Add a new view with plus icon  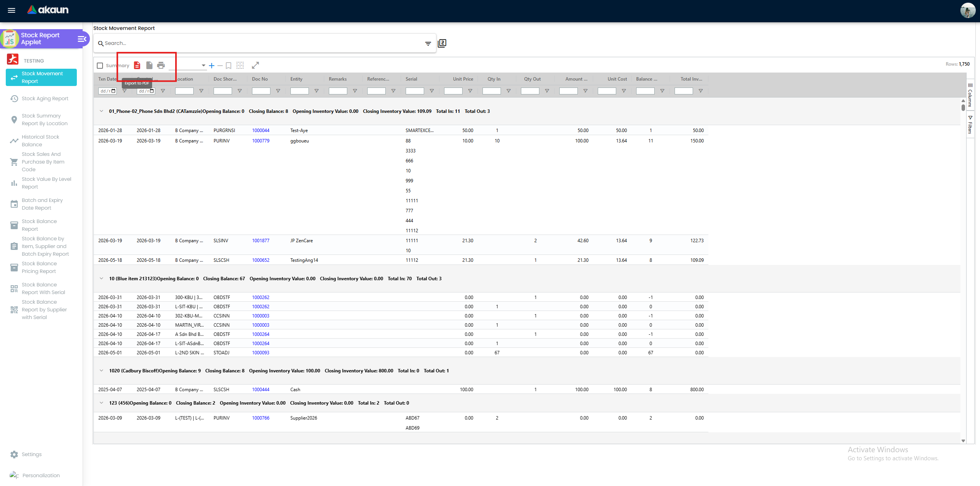coord(212,66)
